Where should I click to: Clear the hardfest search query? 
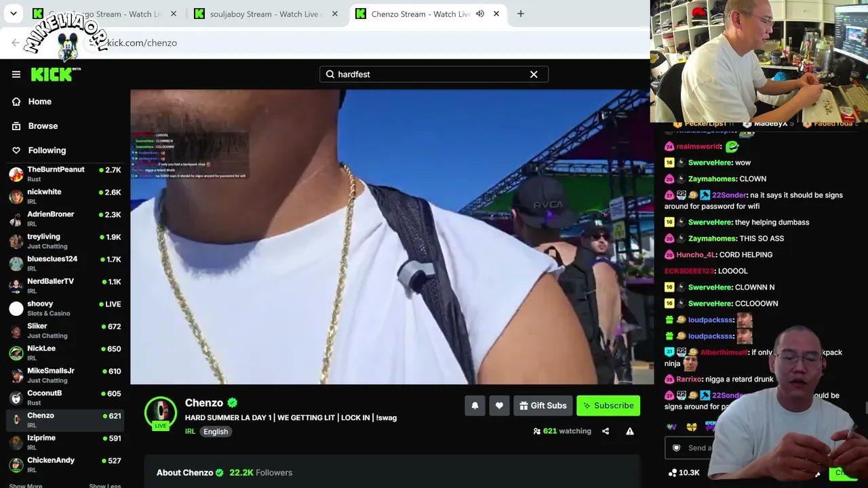tap(534, 75)
